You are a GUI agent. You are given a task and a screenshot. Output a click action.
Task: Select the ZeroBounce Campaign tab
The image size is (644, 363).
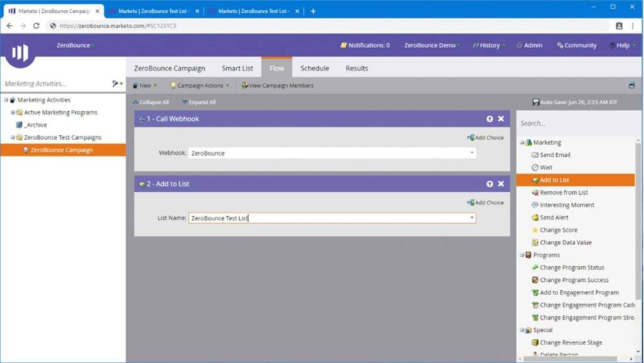point(169,68)
